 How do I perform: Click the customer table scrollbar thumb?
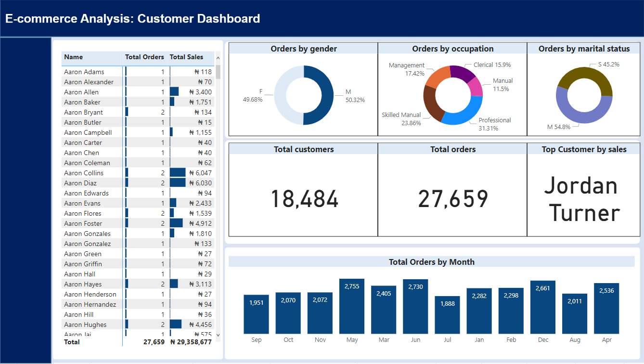click(218, 71)
